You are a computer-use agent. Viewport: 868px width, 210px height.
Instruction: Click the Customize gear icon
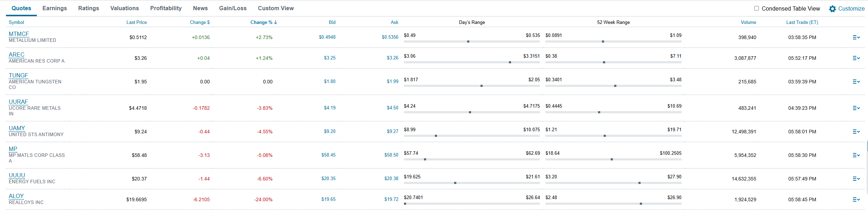coord(832,9)
